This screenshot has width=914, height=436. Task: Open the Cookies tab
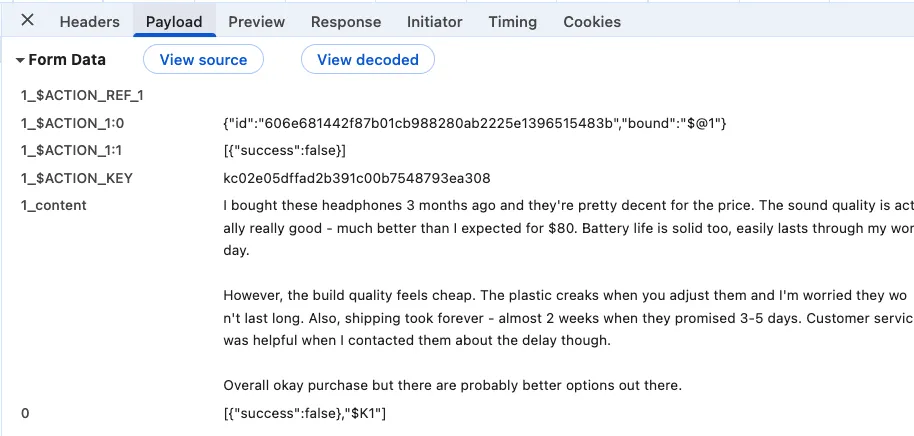coord(592,21)
